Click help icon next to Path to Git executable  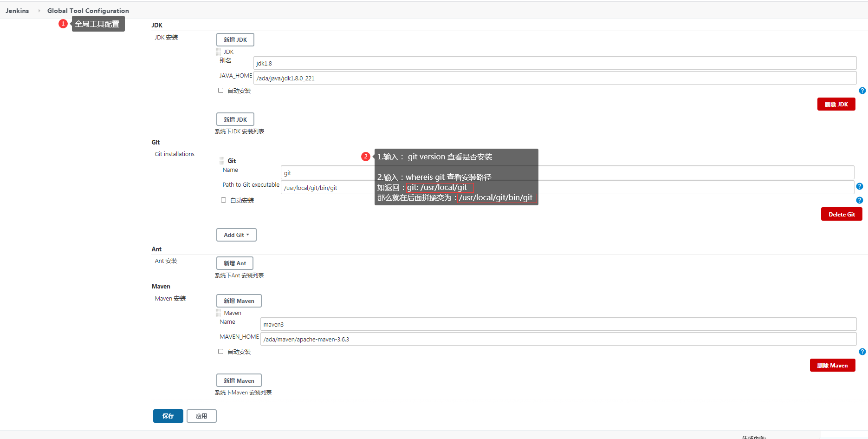pos(859,186)
